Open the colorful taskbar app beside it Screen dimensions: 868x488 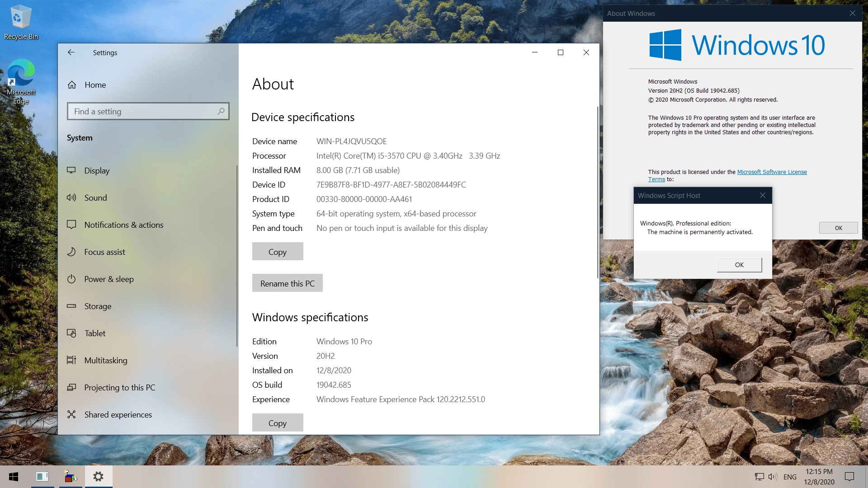[71, 477]
